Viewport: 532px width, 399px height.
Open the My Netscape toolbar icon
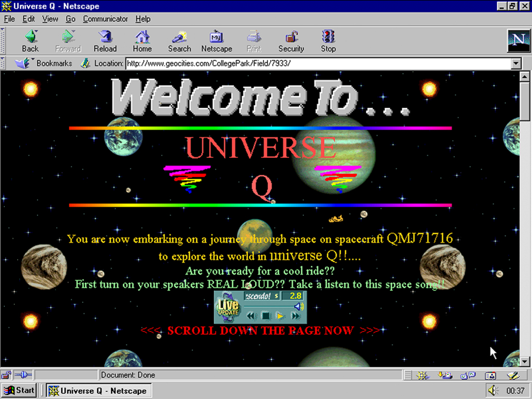click(x=217, y=41)
